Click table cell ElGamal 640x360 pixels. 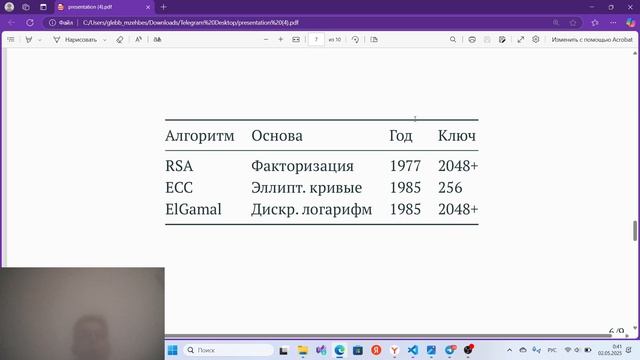pos(193,209)
